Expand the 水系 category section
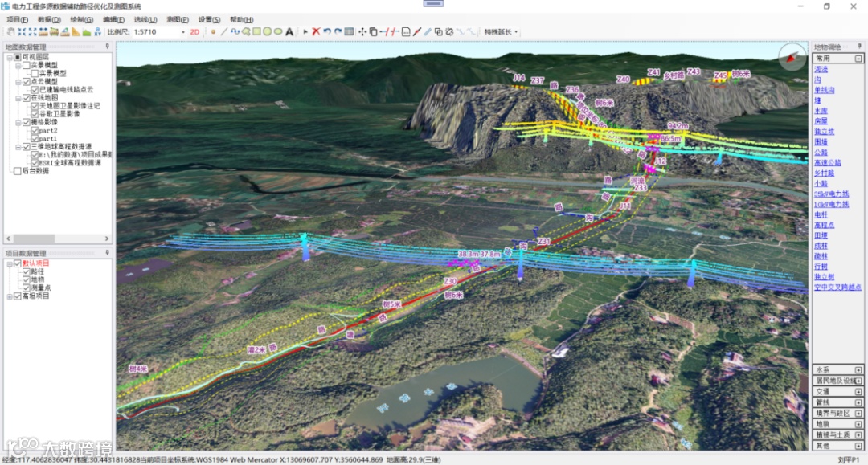 coord(858,370)
